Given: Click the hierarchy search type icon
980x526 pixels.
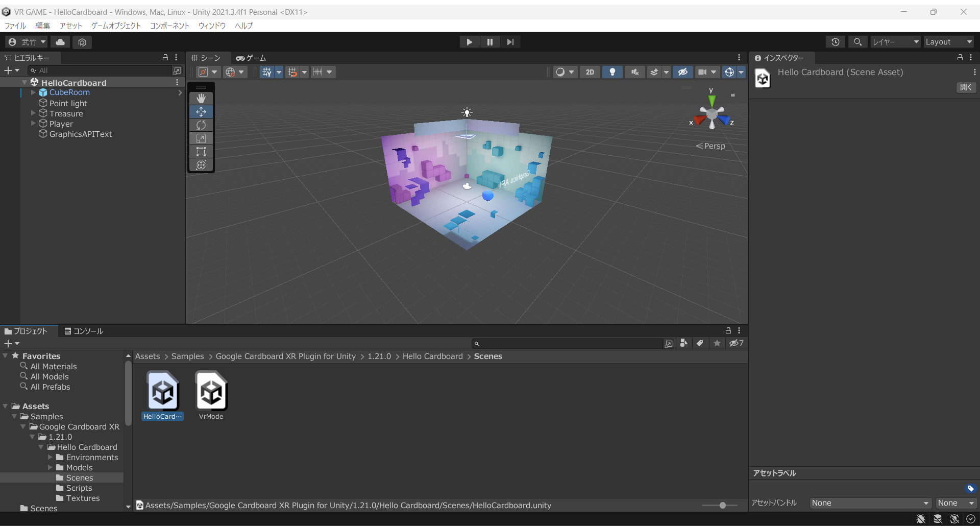Looking at the screenshot, I should [x=177, y=70].
